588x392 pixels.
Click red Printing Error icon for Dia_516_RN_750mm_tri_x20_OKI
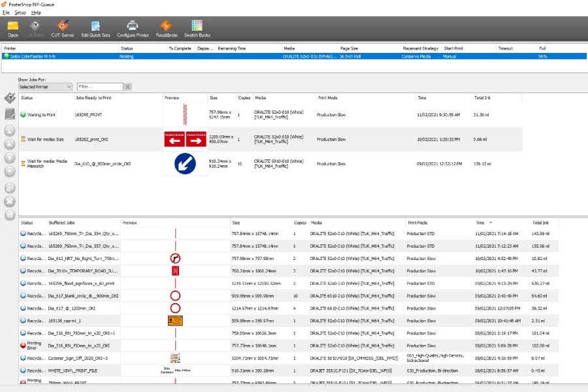click(x=24, y=346)
